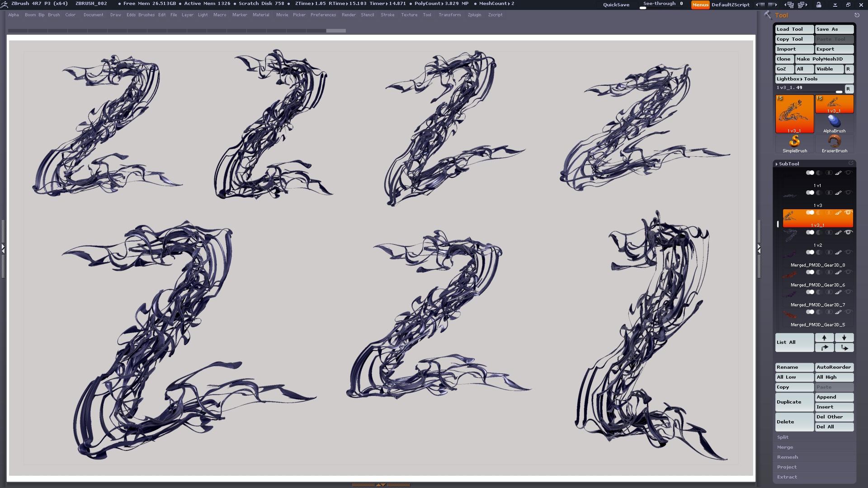Click the move subtool up arrow
The width and height of the screenshot is (868, 488).
(824, 338)
